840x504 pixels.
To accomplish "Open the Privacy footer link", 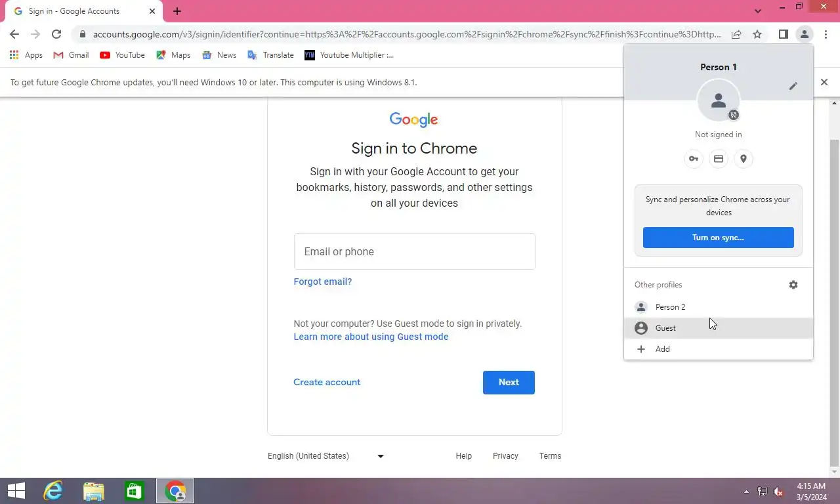I will pos(505,456).
